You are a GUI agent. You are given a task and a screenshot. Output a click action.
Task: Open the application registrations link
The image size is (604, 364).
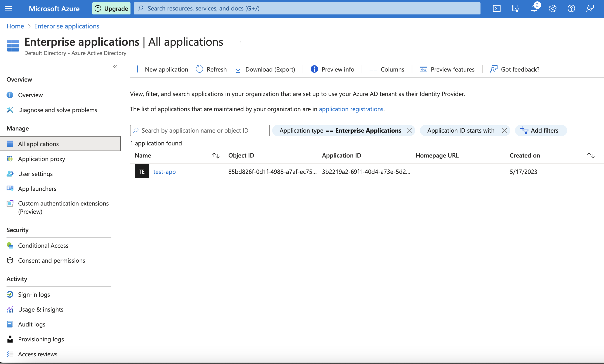pyautogui.click(x=351, y=109)
